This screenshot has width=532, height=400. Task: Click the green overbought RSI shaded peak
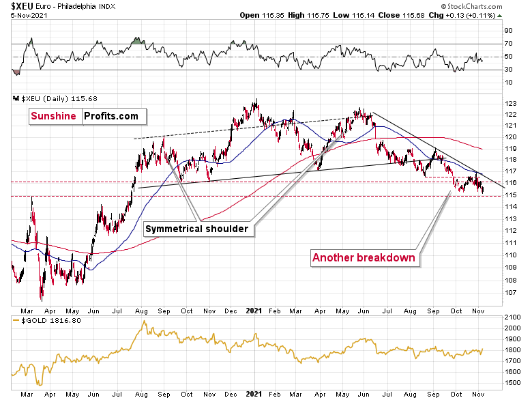136,42
